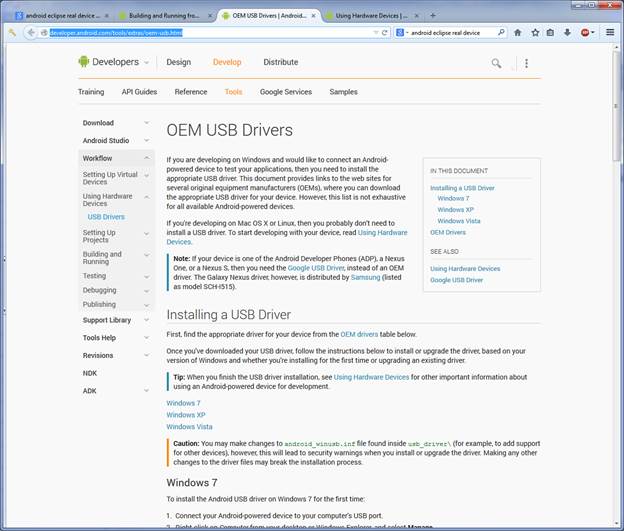The width and height of the screenshot is (624, 531).
Task: Click the android eclipse real device search field
Action: click(452, 33)
